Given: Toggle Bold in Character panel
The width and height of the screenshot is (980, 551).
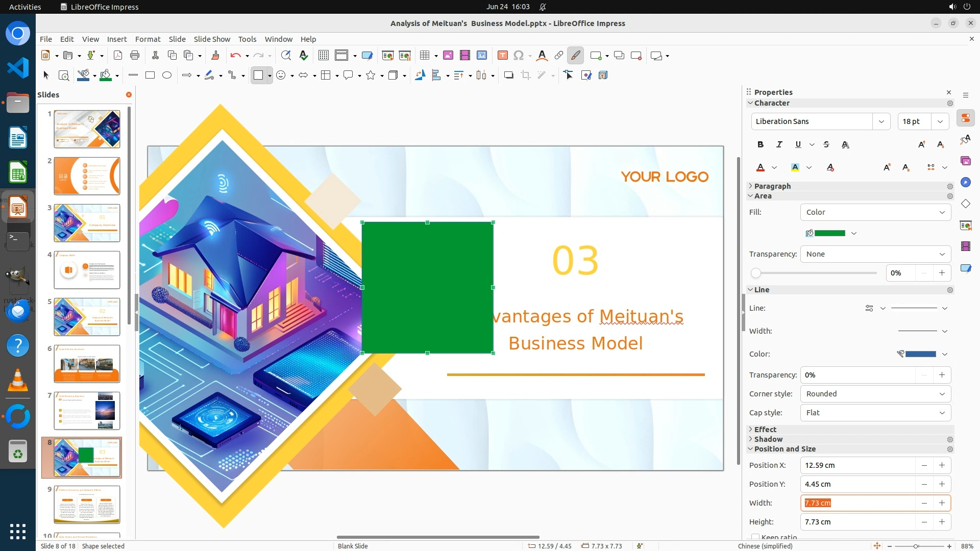Looking at the screenshot, I should click(x=761, y=144).
